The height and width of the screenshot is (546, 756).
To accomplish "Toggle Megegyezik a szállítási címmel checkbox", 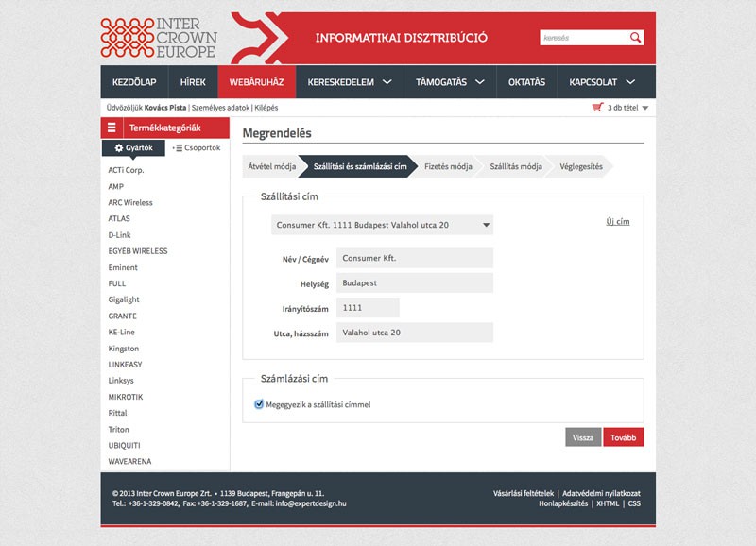I will (x=259, y=404).
